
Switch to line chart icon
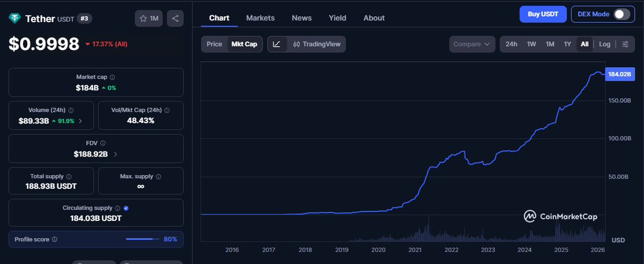tap(276, 44)
